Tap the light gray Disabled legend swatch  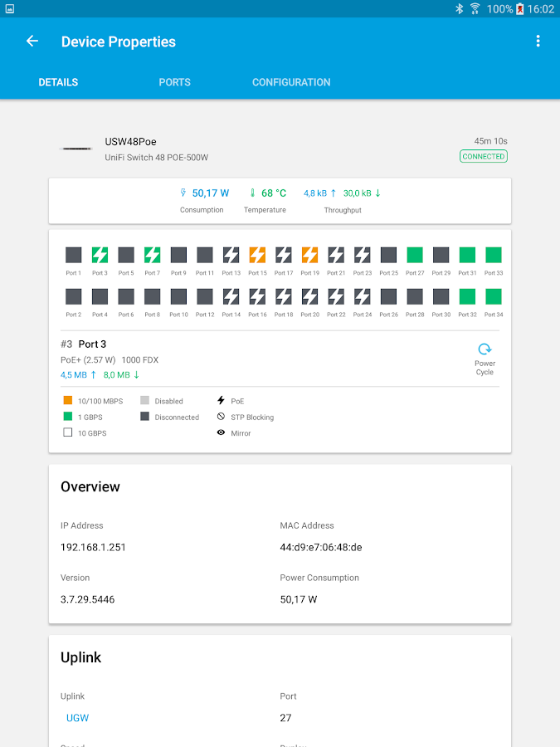pos(144,400)
